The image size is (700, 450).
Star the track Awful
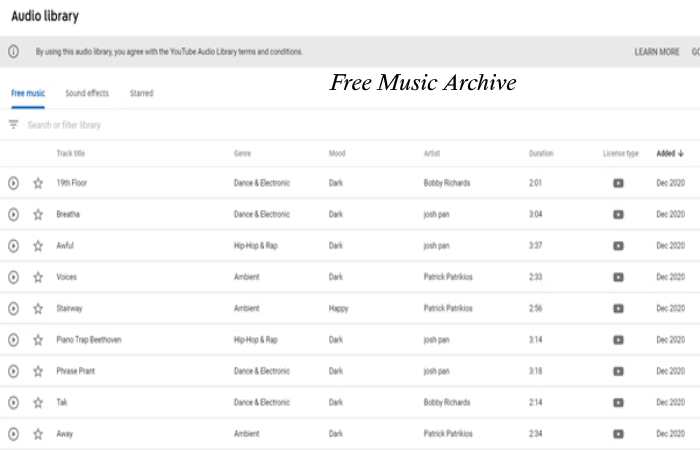tap(38, 246)
